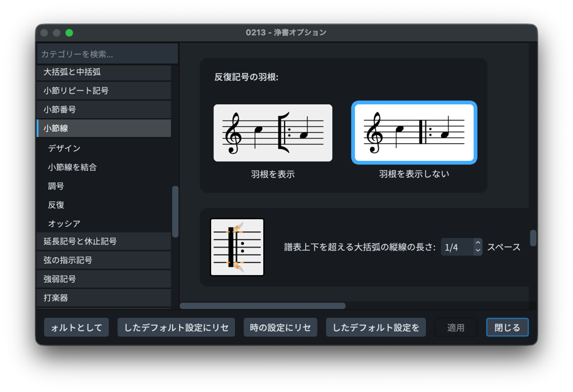The image size is (573, 392).
Task: Increase bracket line length with up arrow
Action: (477, 243)
